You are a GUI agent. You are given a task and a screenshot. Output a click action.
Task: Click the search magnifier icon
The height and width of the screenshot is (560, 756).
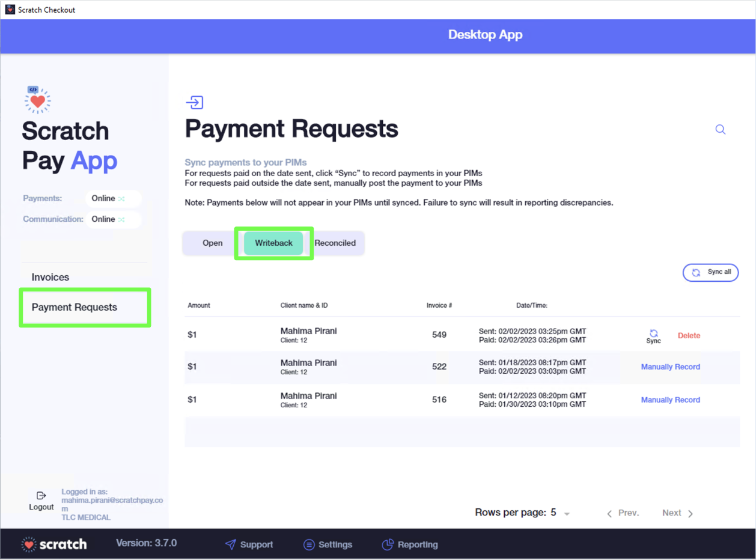tap(721, 129)
